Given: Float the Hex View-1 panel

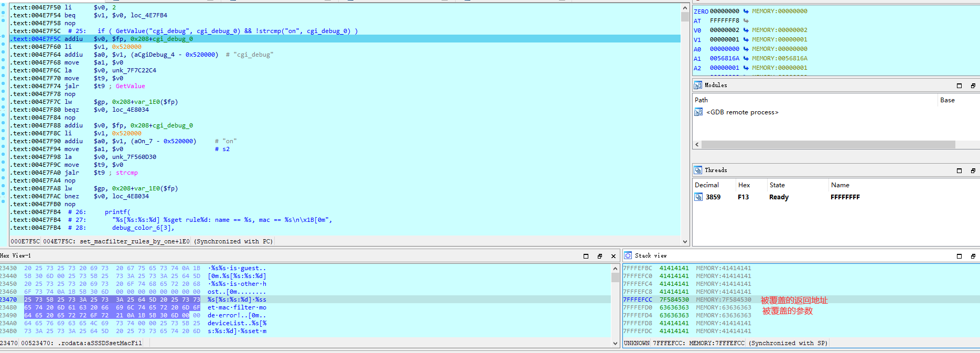Looking at the screenshot, I should pos(599,256).
